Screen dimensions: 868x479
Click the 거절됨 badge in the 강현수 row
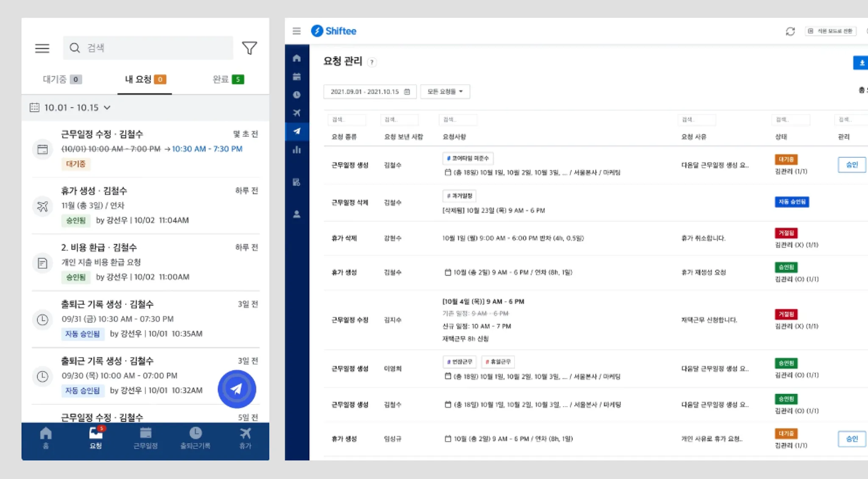point(786,233)
